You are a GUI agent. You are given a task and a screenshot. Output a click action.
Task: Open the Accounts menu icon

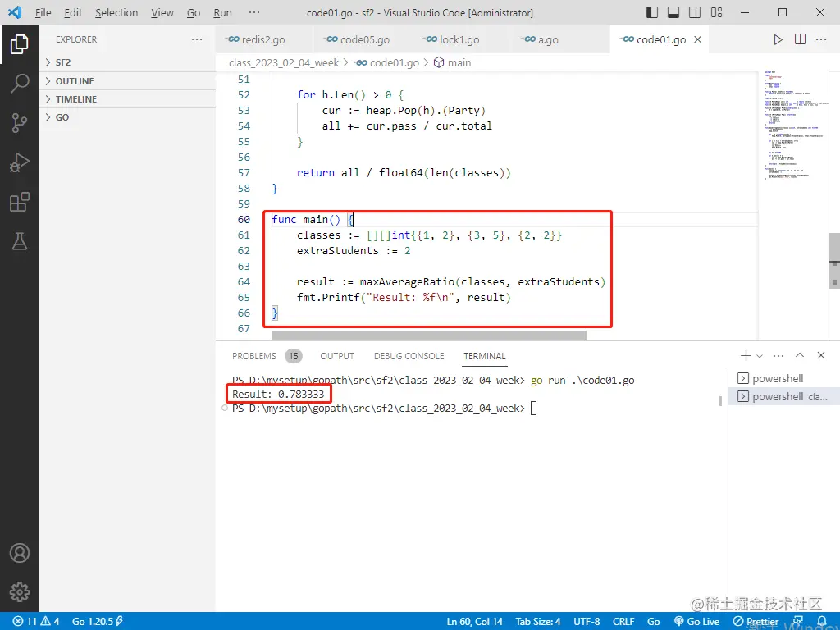[x=20, y=553]
